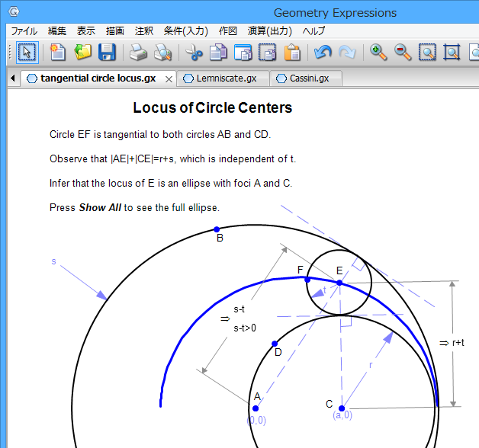Open the 条件(入力) menu
This screenshot has height=448, width=479.
[x=185, y=31]
